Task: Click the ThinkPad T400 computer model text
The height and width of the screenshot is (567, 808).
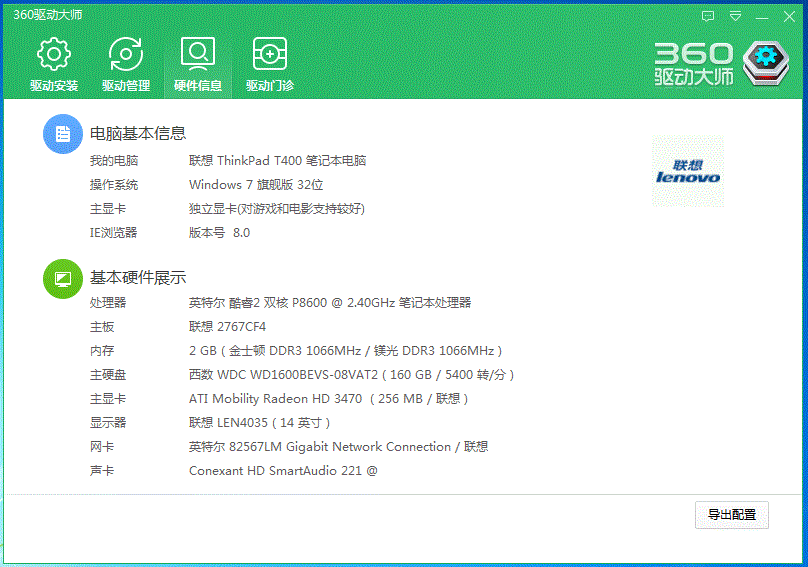Action: pyautogui.click(x=277, y=161)
